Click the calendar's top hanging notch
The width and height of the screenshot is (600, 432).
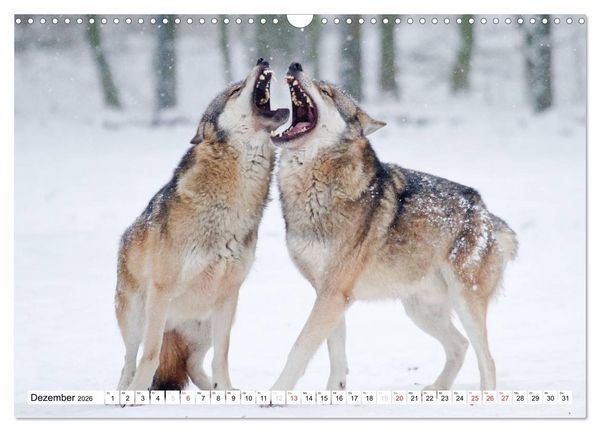point(300,20)
